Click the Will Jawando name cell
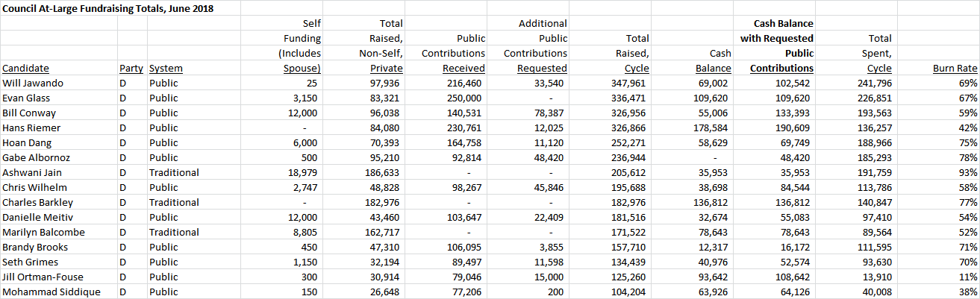Image resolution: width=980 pixels, height=299 pixels. point(59,83)
